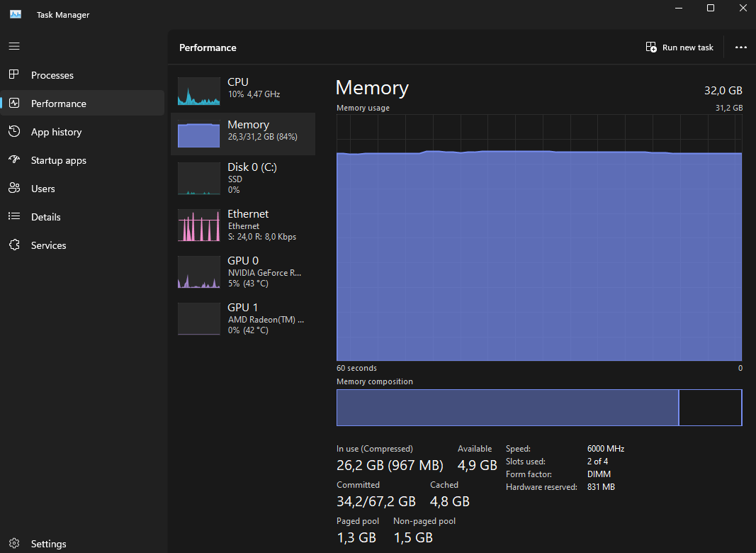756x553 pixels.
Task: Click the Processes icon in the sidebar
Action: [x=14, y=74]
